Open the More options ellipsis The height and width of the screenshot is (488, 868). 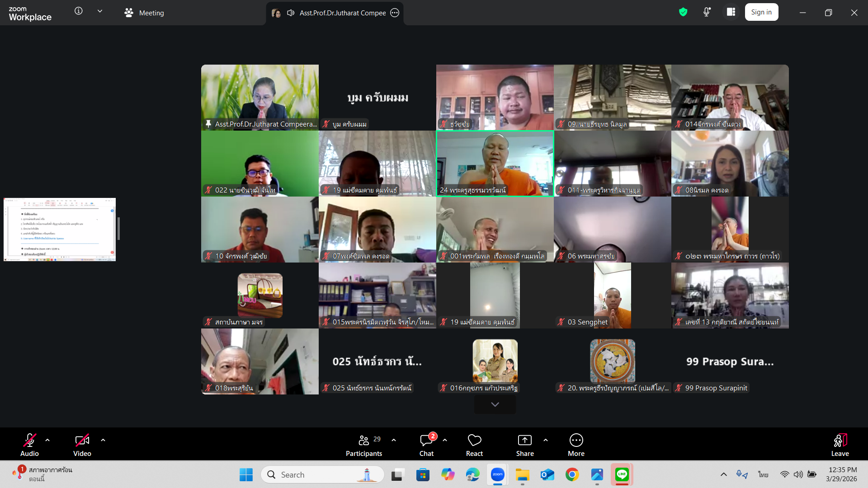tap(576, 445)
